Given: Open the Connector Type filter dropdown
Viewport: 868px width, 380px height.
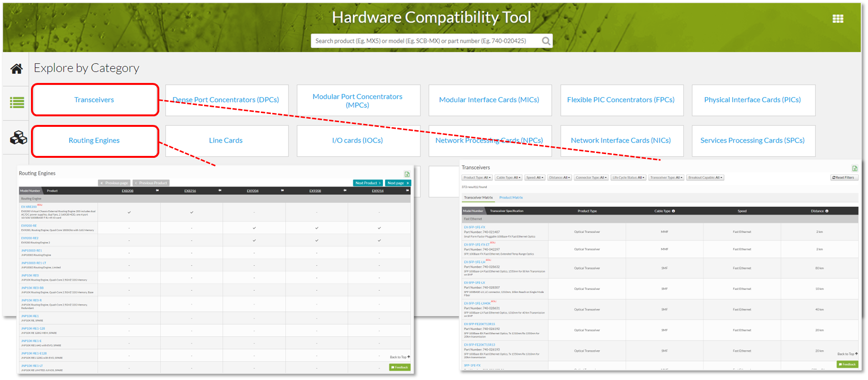Looking at the screenshot, I should click(591, 177).
